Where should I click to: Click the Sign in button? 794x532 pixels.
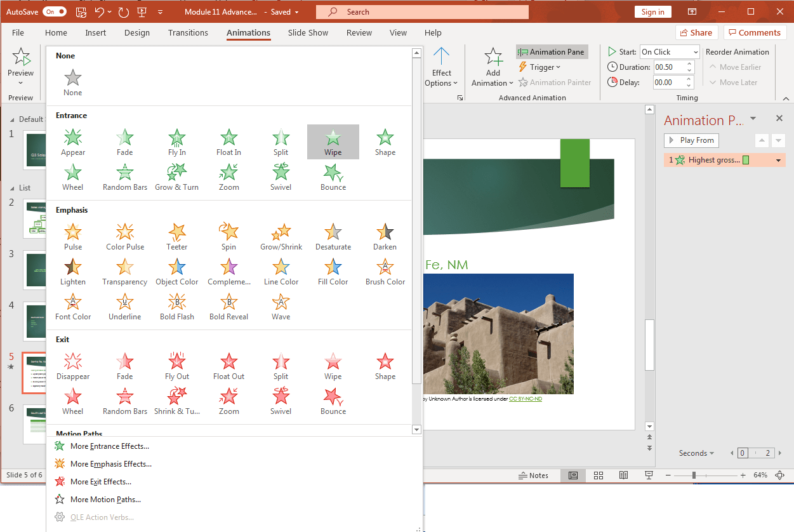(652, 12)
